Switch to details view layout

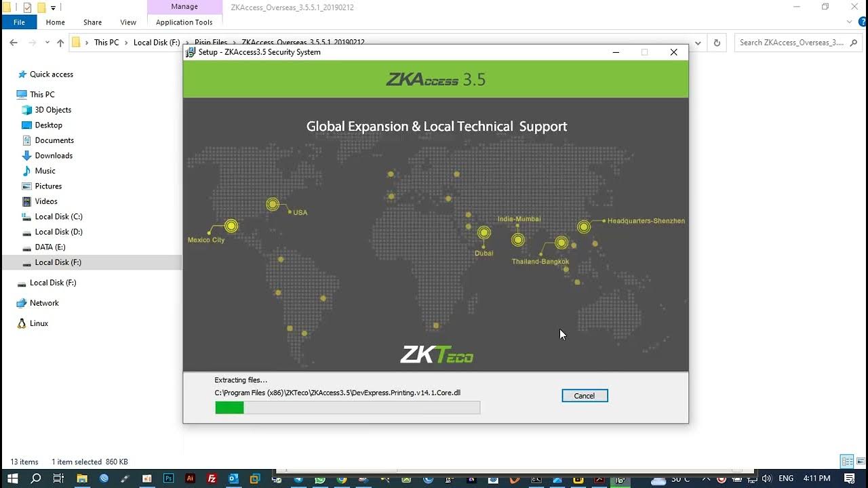pyautogui.click(x=847, y=462)
